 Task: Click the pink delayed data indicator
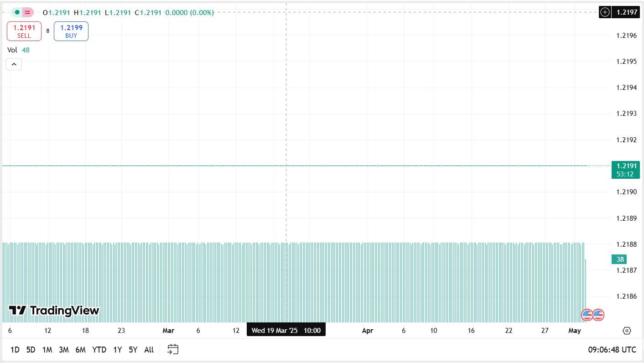pos(28,13)
